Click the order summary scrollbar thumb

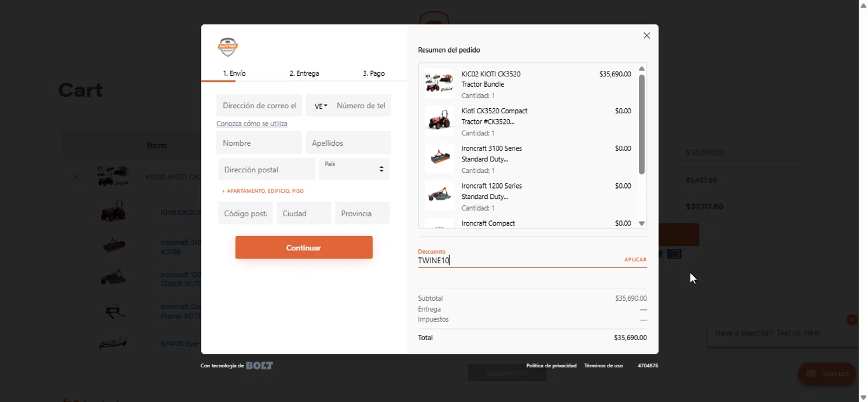point(641,124)
